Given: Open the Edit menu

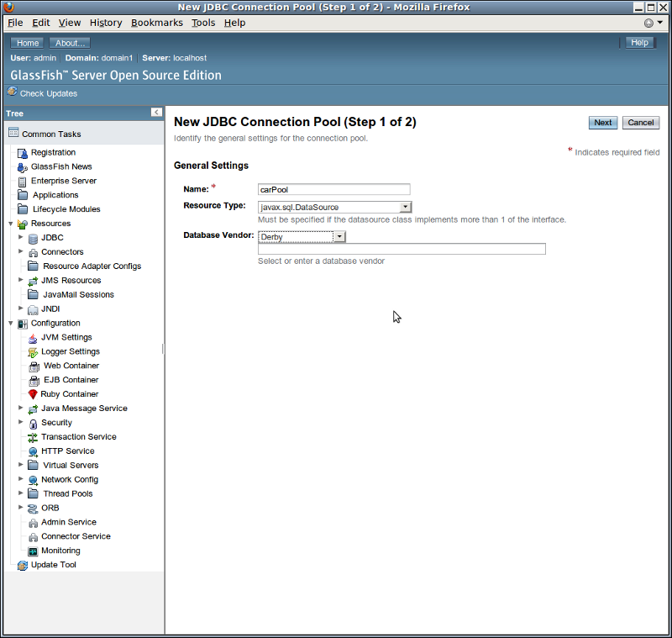Looking at the screenshot, I should 40,23.
